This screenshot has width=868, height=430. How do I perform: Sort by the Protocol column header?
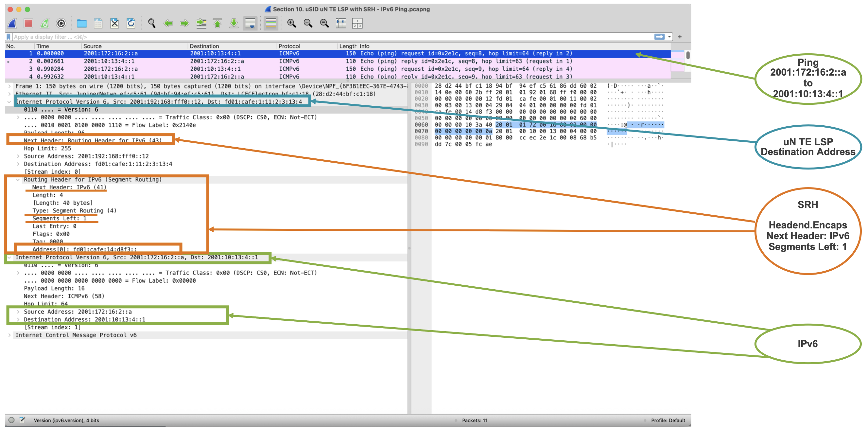coord(307,46)
